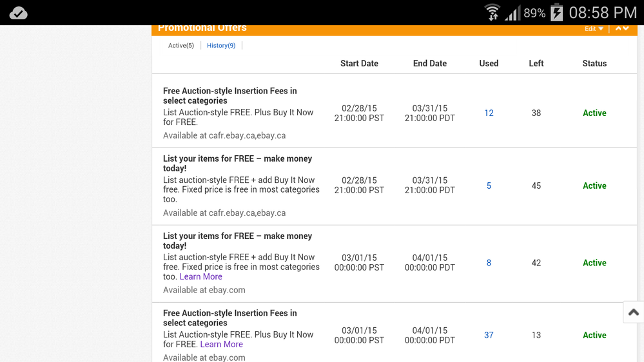Tap the battery charging icon
Image resolution: width=644 pixels, height=362 pixels.
tap(556, 12)
